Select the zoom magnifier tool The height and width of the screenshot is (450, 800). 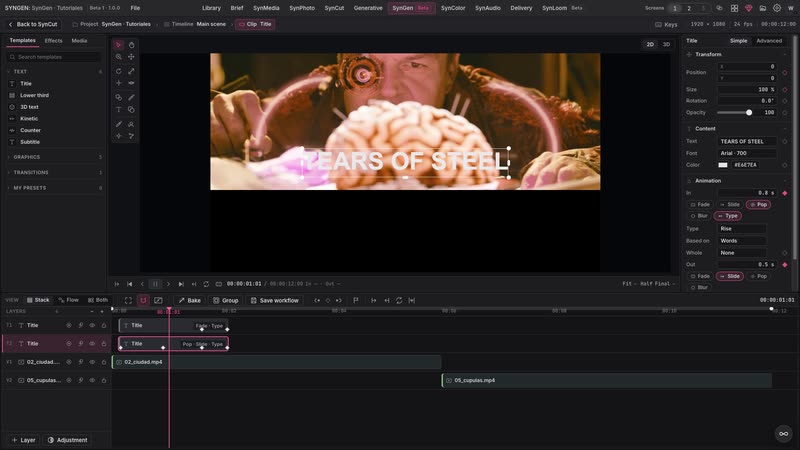coord(118,57)
